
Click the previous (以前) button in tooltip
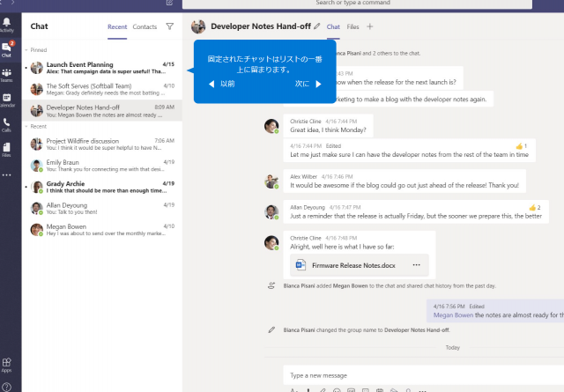(221, 84)
